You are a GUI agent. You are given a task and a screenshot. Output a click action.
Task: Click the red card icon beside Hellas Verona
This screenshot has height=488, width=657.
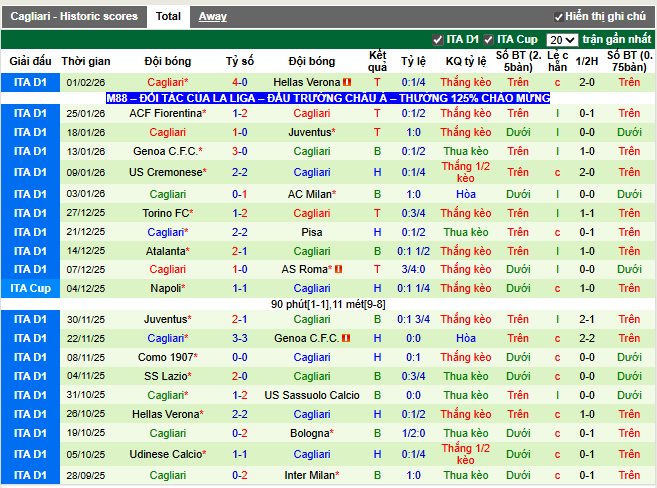(347, 82)
